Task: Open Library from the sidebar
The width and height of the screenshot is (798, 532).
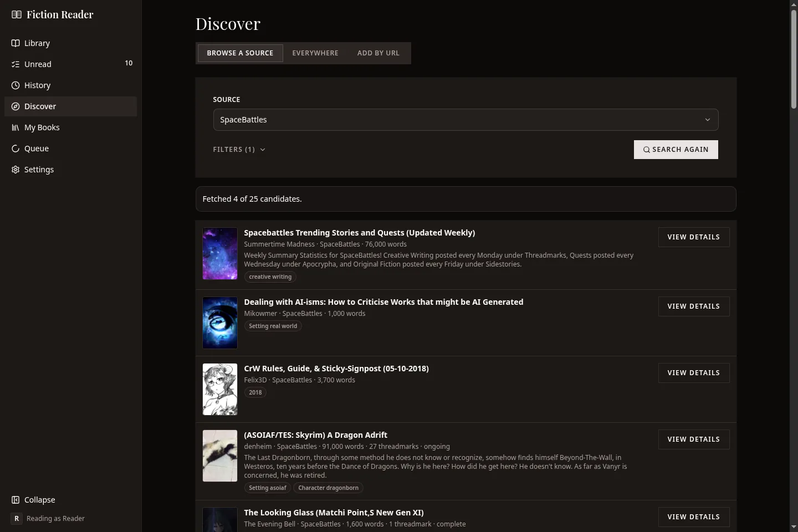Action: pos(70,43)
